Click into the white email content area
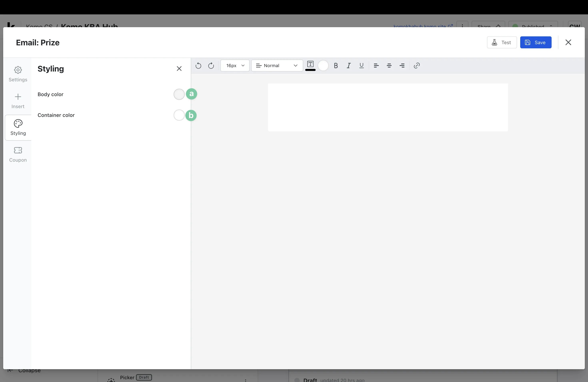Image resolution: width=588 pixels, height=382 pixels. [x=388, y=107]
